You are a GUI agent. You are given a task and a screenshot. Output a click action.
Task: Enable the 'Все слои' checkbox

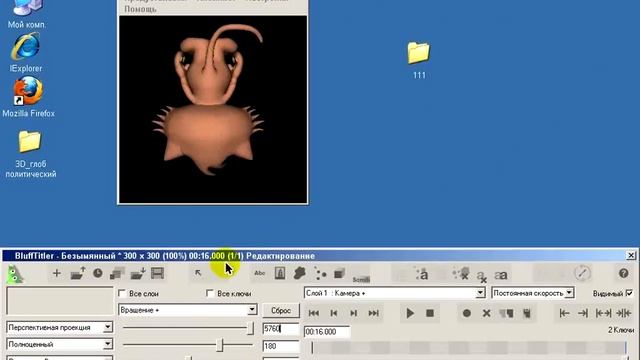pos(122,293)
